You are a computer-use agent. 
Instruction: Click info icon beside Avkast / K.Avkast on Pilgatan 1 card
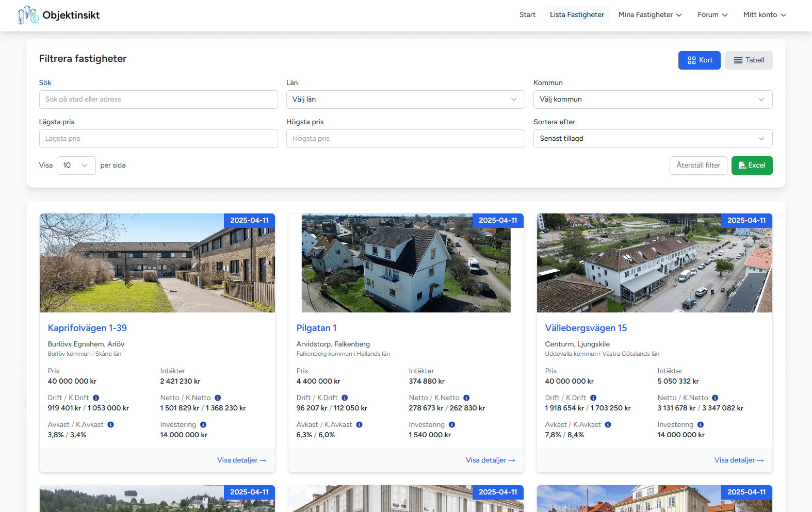click(359, 424)
